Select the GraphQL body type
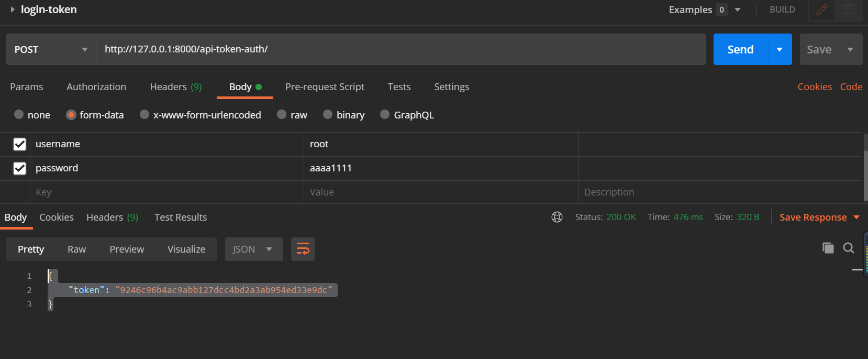Screen dimensions: 868x359 point(385,114)
